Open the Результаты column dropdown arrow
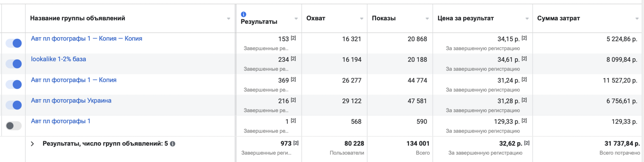Image resolution: width=644 pixels, height=162 pixels. point(296,18)
